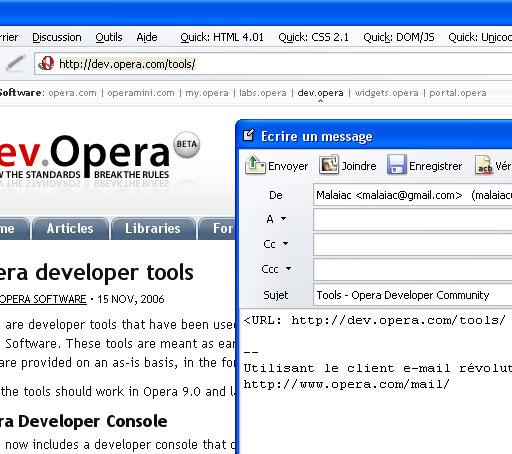Open Quick: HTML 4.01 bookmark
The height and width of the screenshot is (454, 512).
[222, 37]
